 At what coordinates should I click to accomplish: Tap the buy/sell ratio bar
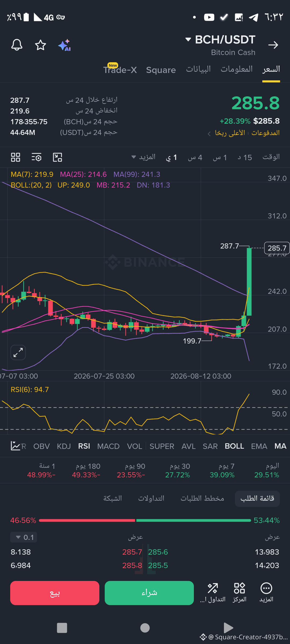coord(145,520)
